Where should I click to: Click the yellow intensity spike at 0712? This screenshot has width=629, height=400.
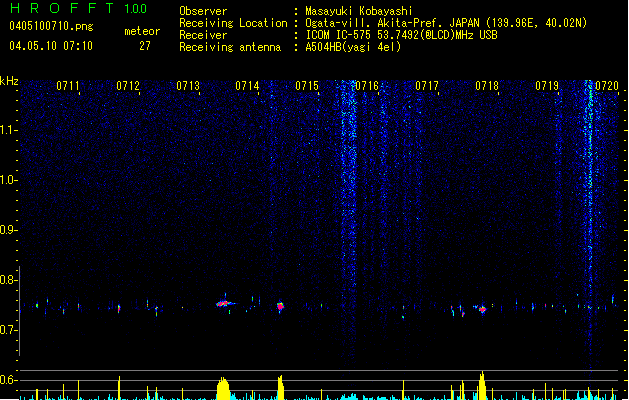coord(119,388)
